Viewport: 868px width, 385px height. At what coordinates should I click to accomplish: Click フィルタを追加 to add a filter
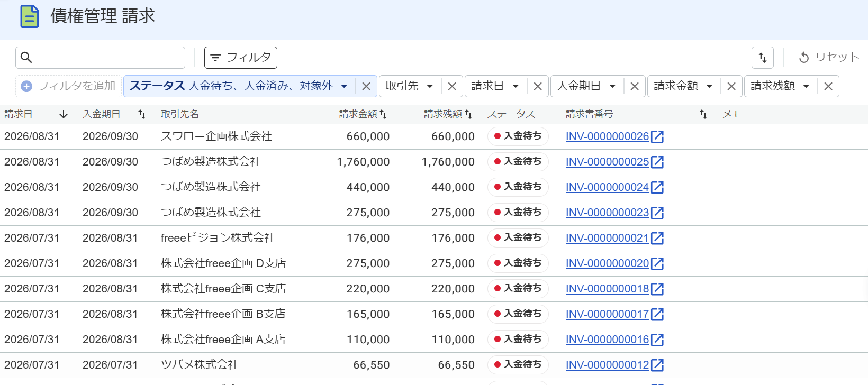[x=69, y=86]
